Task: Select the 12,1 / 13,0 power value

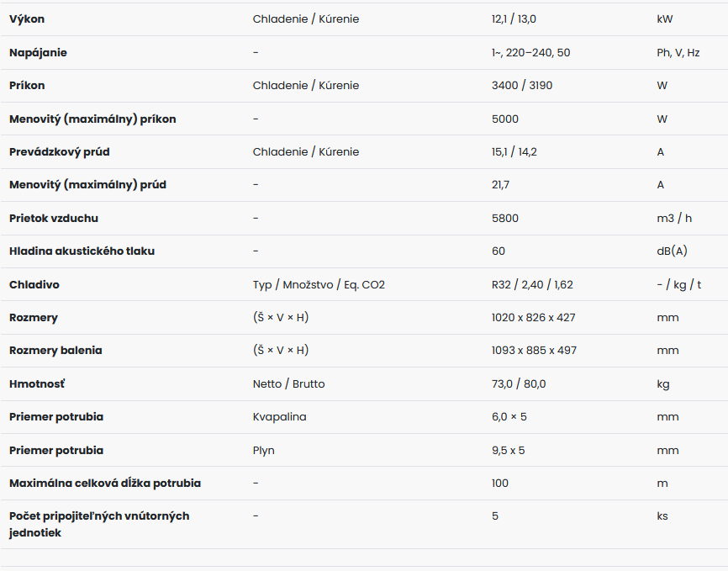Action: pyautogui.click(x=514, y=19)
